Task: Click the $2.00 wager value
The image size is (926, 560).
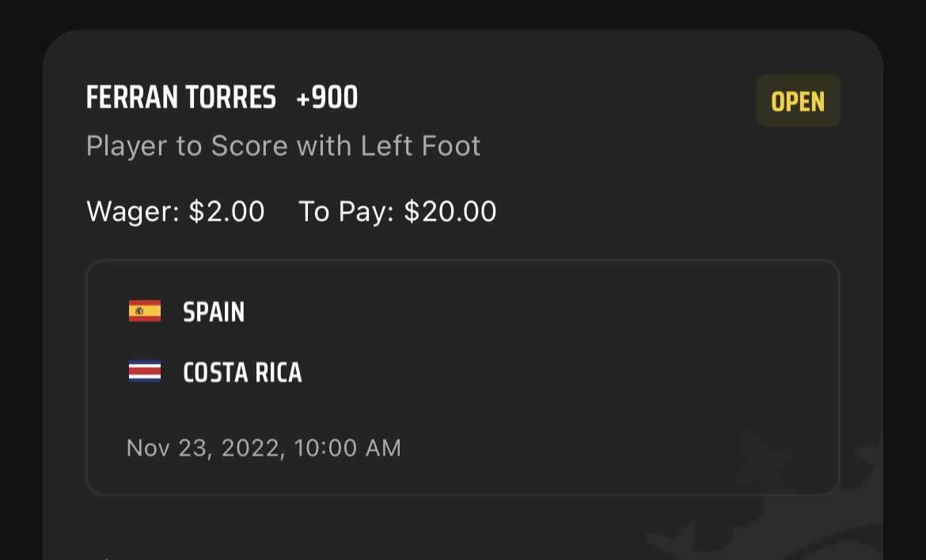Action: click(226, 211)
